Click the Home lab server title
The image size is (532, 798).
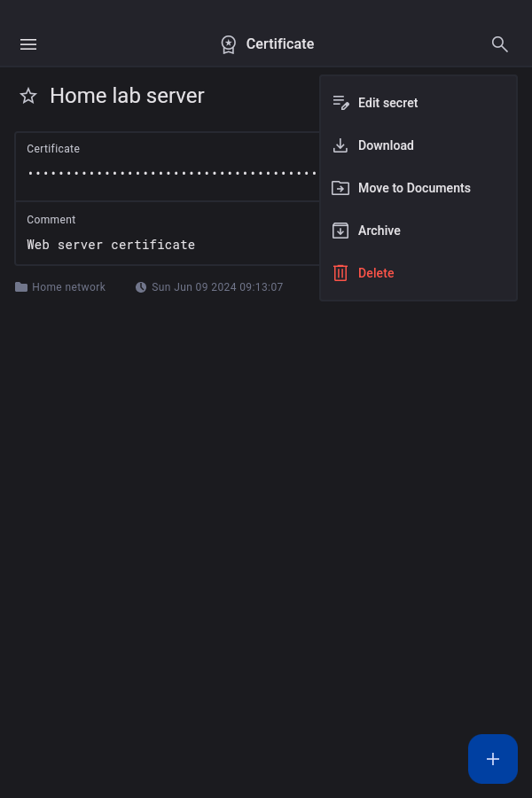point(127,96)
